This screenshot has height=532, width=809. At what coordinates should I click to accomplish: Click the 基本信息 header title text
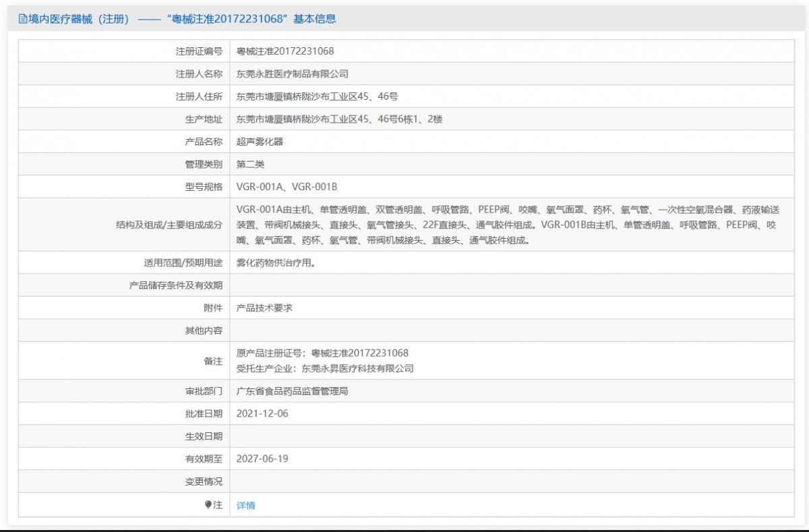[x=179, y=19]
